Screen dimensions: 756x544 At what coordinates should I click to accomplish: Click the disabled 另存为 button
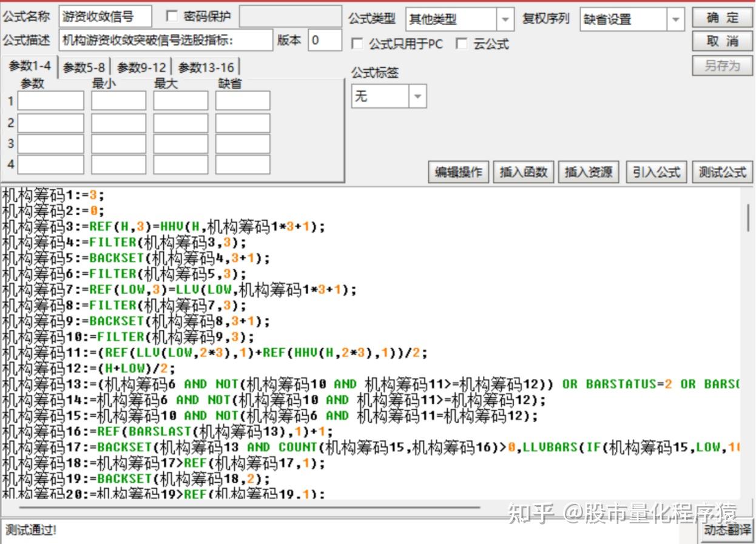tap(722, 65)
